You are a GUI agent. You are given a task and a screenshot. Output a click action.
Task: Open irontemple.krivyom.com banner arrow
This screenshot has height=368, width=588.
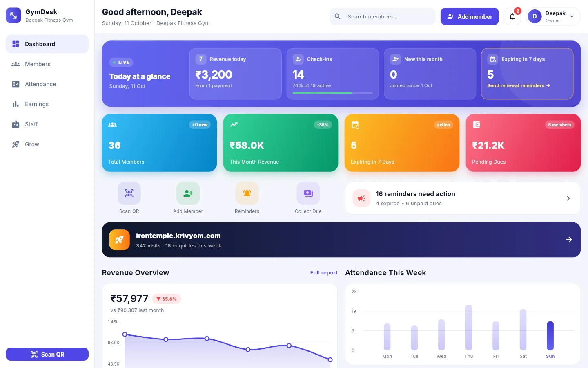click(569, 240)
